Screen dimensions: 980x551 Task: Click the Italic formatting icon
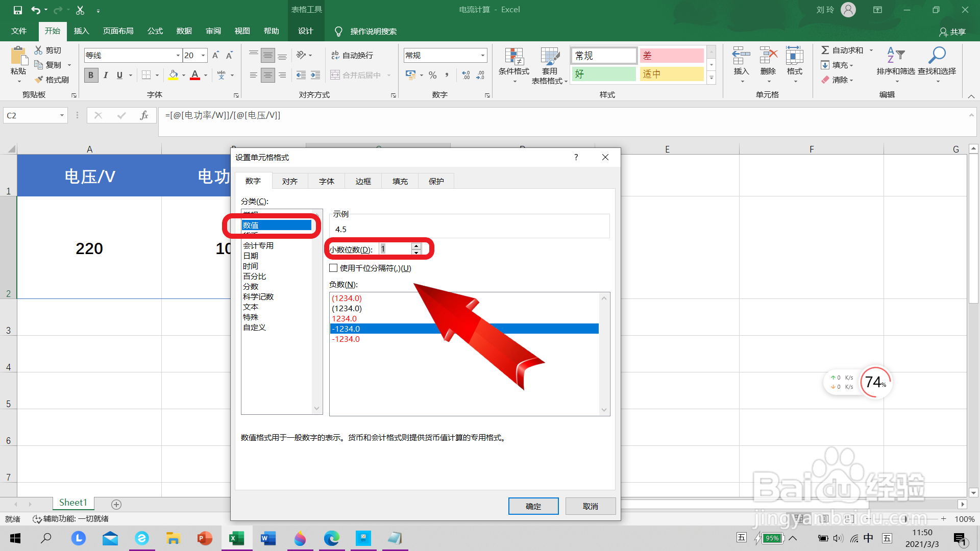105,75
